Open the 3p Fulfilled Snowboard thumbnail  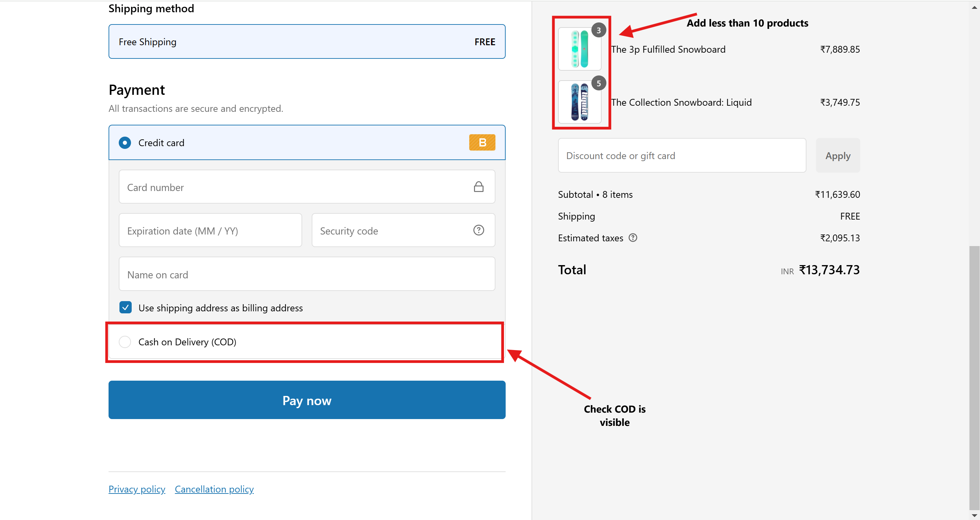click(x=579, y=49)
